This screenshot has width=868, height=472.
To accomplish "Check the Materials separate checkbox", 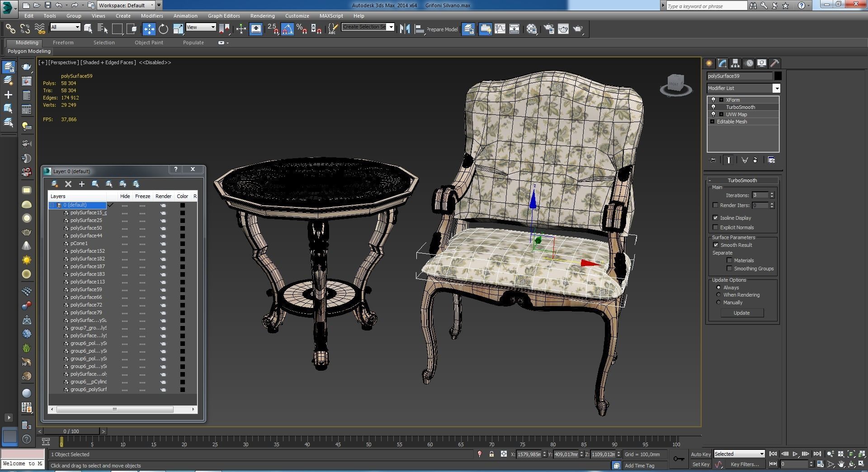I will [729, 260].
